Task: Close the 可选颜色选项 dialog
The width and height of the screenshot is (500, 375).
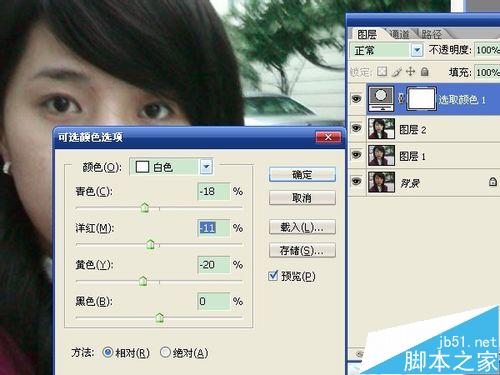Action: [x=328, y=137]
